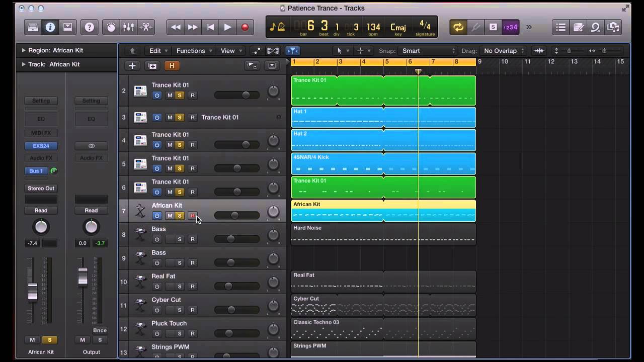Toggle the Inspector info button

pyautogui.click(x=50, y=27)
